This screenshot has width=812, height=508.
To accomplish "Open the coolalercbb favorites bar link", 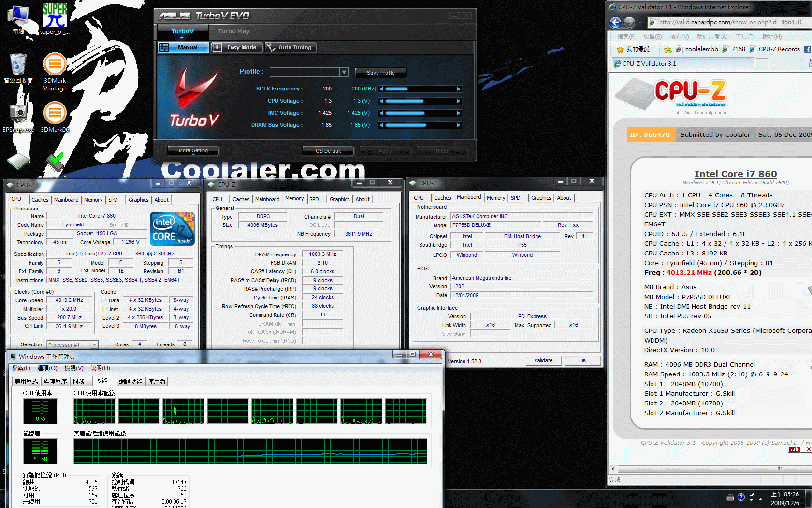I will click(697, 49).
